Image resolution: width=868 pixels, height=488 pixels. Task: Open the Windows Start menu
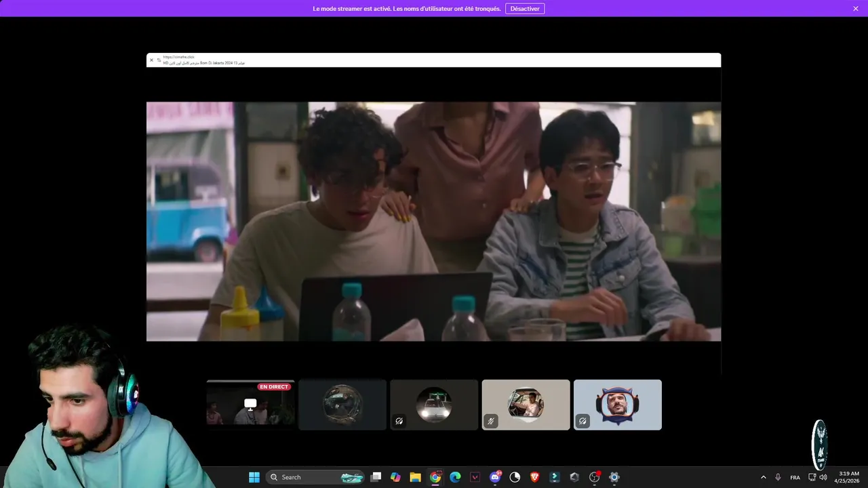254,477
